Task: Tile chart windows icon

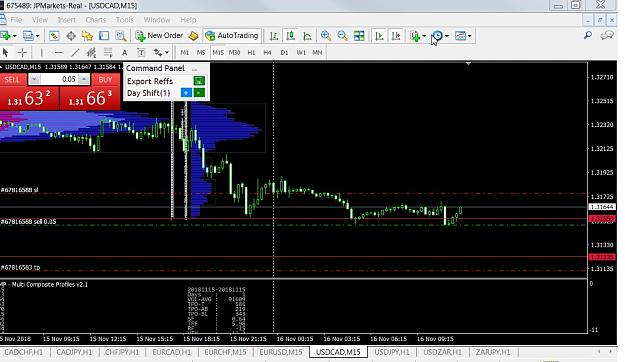Action: click(359, 36)
